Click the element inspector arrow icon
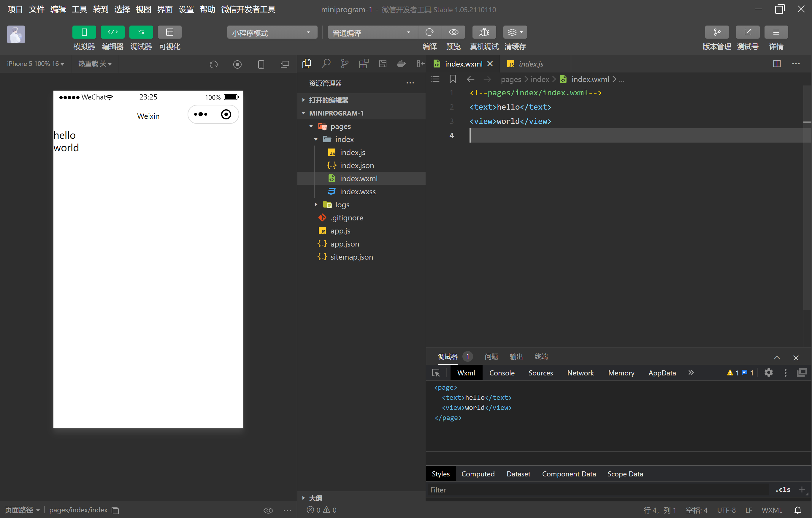The height and width of the screenshot is (518, 812). point(436,373)
